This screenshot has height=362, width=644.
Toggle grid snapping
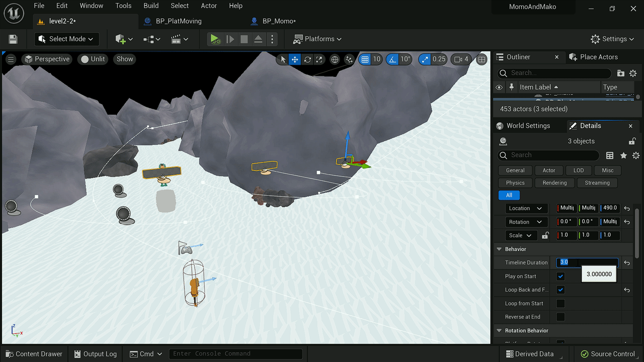tap(365, 59)
